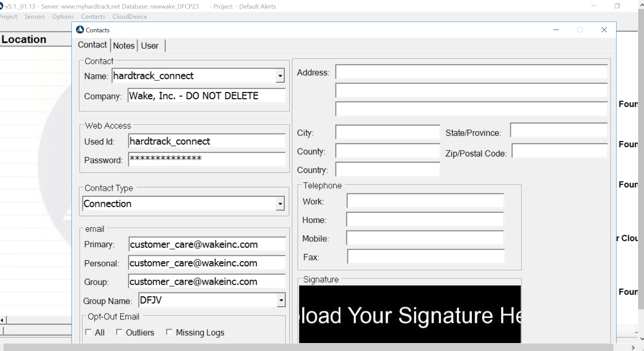Open the CloudDevice menu
Viewport: 644px width, 351px height.
tap(130, 17)
